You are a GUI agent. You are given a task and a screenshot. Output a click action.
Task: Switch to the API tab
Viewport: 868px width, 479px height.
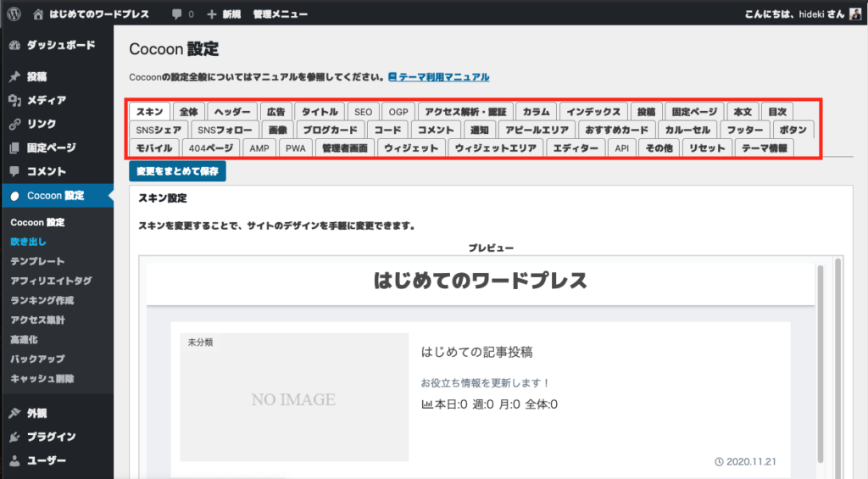point(621,148)
